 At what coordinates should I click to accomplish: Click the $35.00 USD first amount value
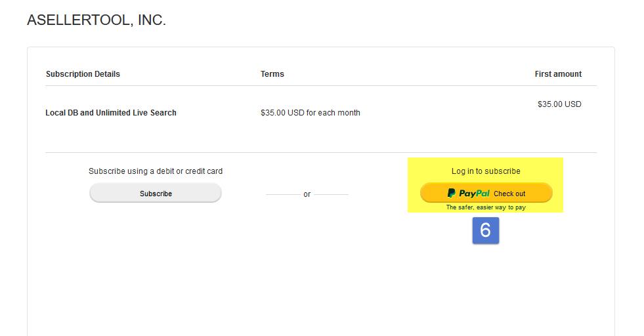pos(559,104)
